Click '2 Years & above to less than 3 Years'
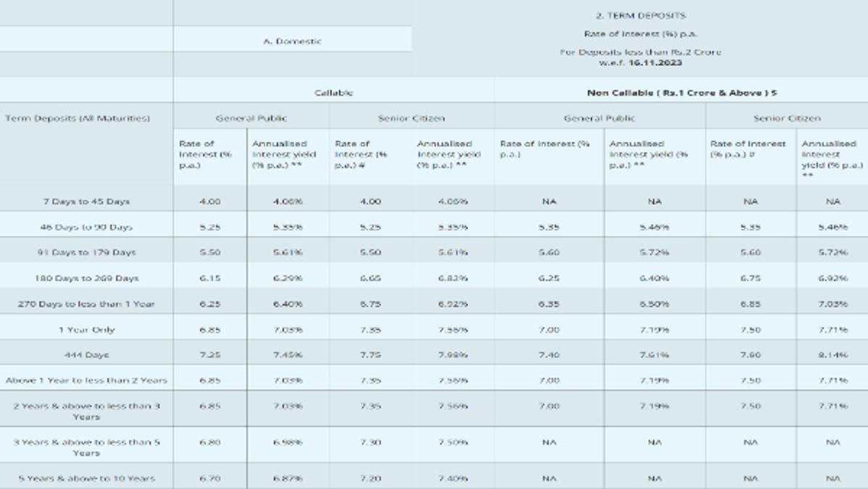The width and height of the screenshot is (868, 489). 86,411
